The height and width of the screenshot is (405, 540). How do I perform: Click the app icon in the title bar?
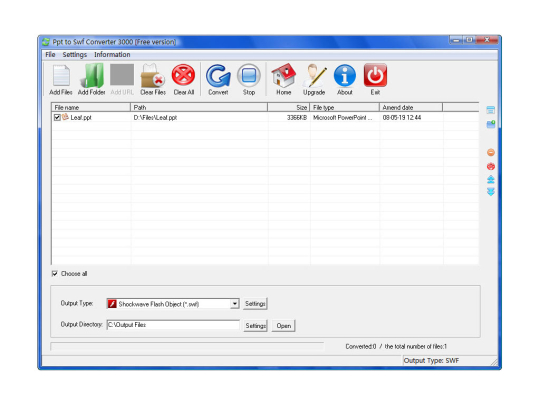click(x=46, y=42)
